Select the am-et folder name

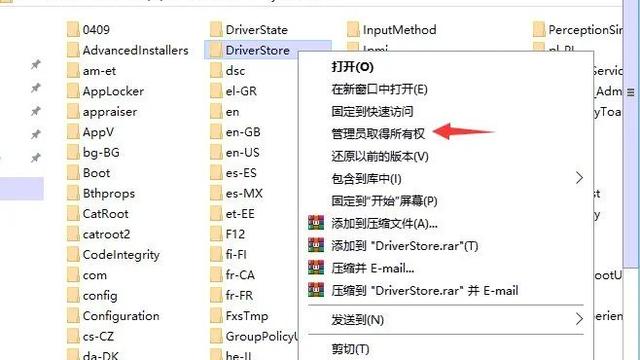click(x=99, y=71)
